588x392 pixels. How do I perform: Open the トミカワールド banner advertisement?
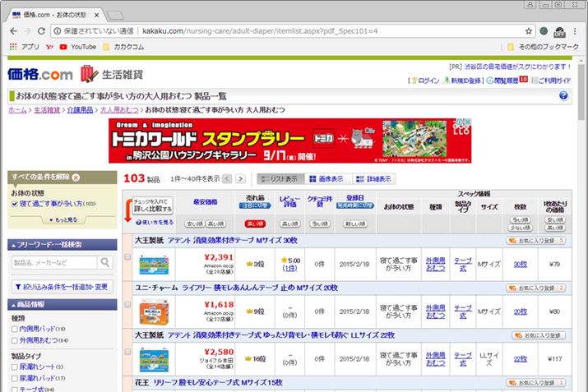[289, 141]
